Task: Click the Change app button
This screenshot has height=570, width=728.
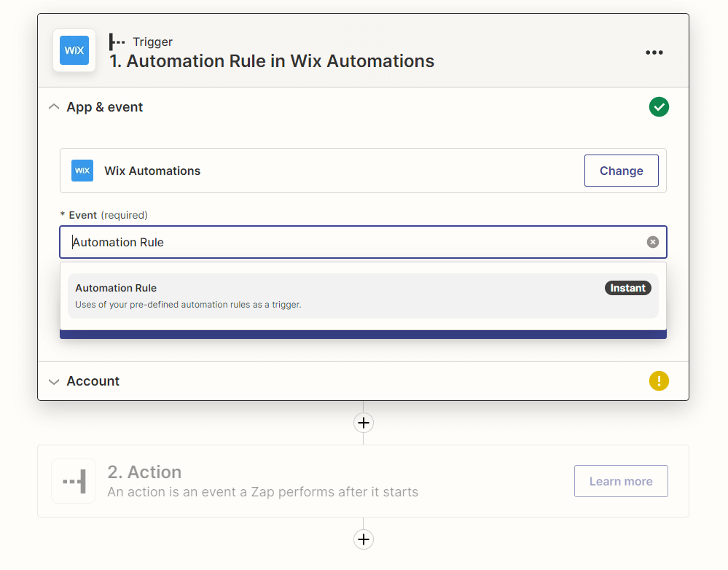Action: tap(621, 171)
